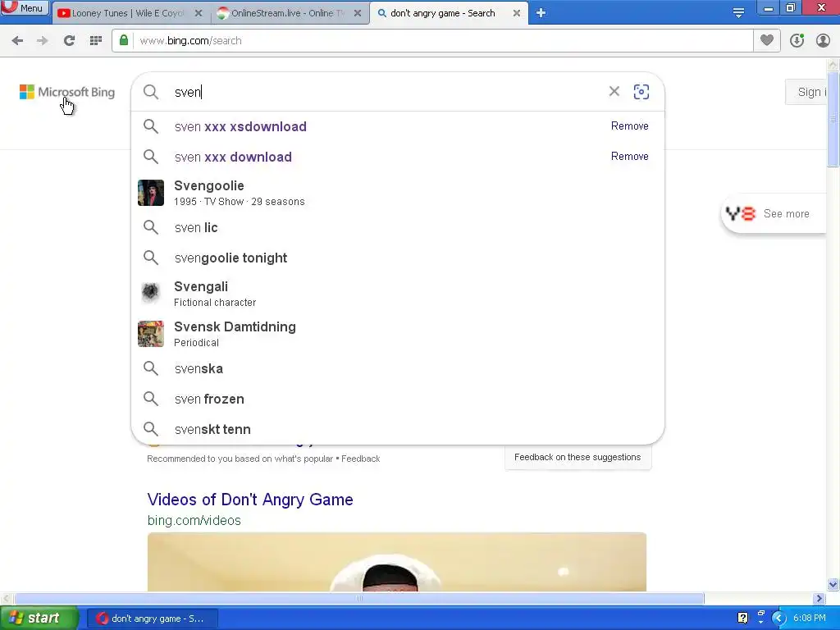Open Videos of Don't Angry Game

(250, 500)
